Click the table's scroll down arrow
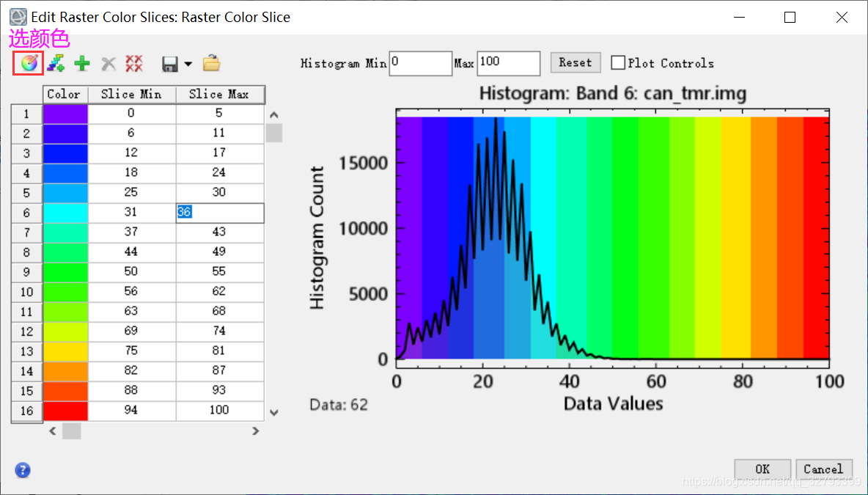The height and width of the screenshot is (495, 868). tap(273, 412)
